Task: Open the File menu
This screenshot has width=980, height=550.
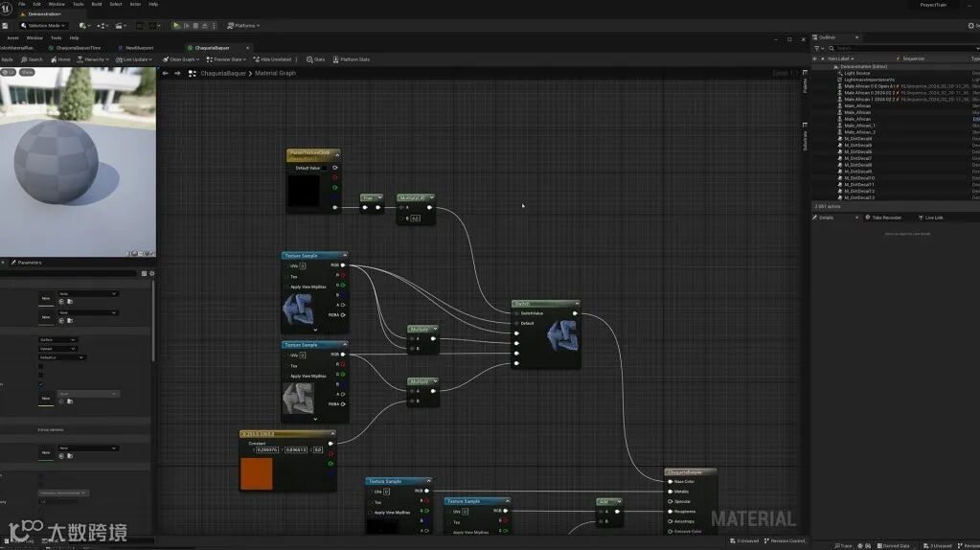Action: (22, 4)
